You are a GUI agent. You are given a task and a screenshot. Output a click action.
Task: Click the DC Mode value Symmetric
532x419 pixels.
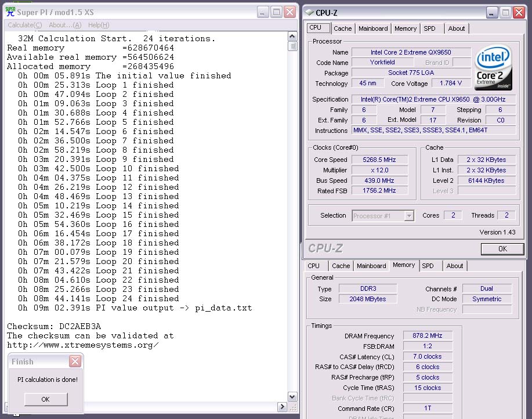click(x=487, y=299)
